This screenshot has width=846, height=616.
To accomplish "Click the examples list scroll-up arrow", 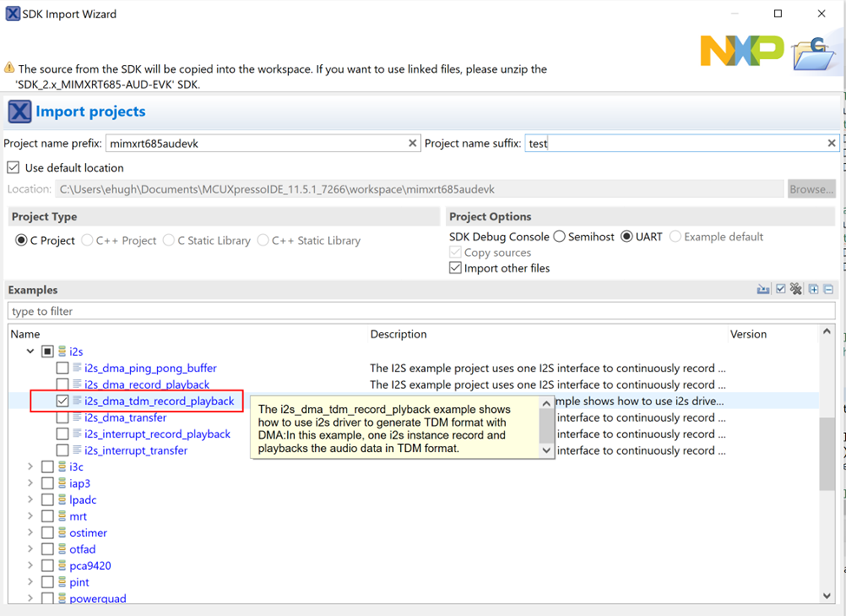I will (827, 332).
